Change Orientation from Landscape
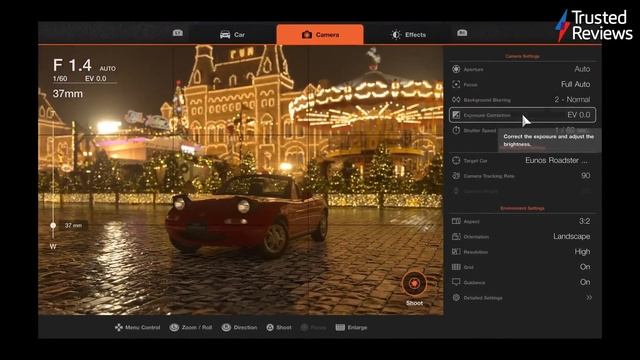 click(x=571, y=236)
